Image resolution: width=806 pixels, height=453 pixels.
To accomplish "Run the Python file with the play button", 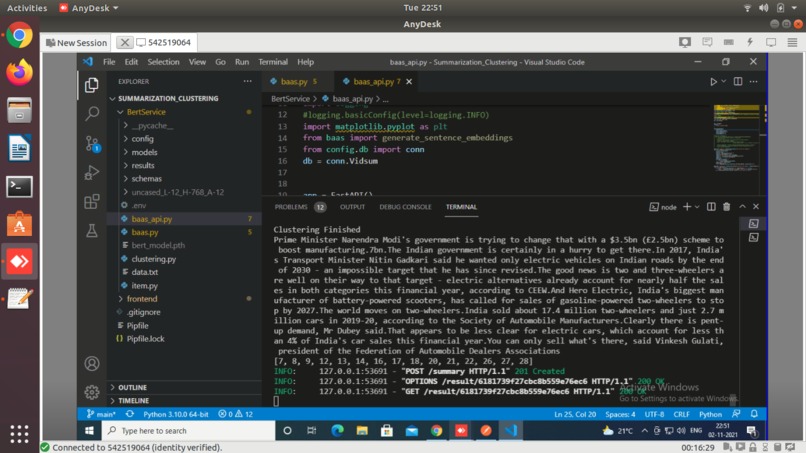I will point(713,82).
